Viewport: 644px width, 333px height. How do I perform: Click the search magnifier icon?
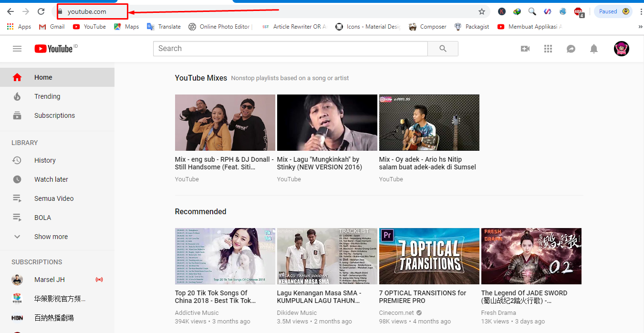[x=443, y=48]
